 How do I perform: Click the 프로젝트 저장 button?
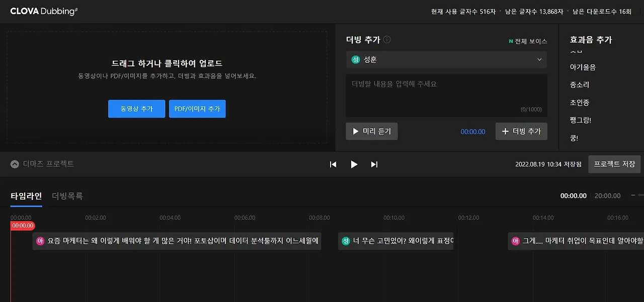pos(614,164)
